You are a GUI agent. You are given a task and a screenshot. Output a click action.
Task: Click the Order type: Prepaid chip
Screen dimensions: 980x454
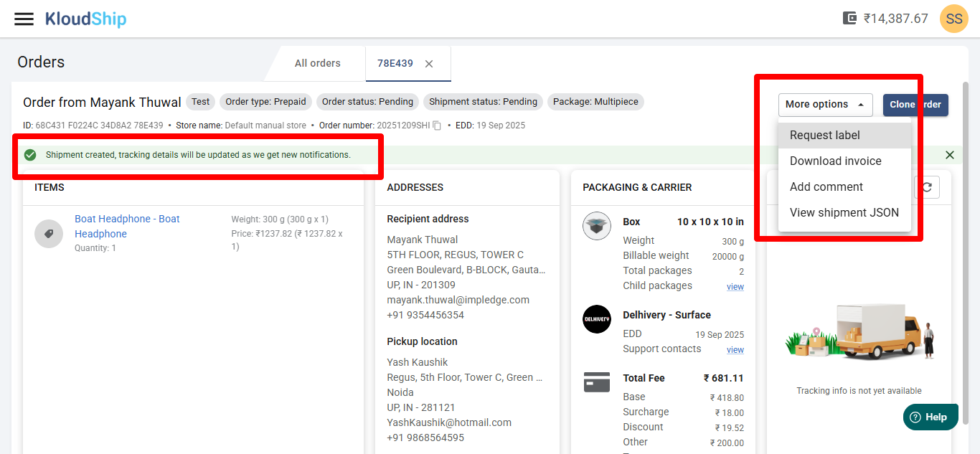pyautogui.click(x=265, y=102)
